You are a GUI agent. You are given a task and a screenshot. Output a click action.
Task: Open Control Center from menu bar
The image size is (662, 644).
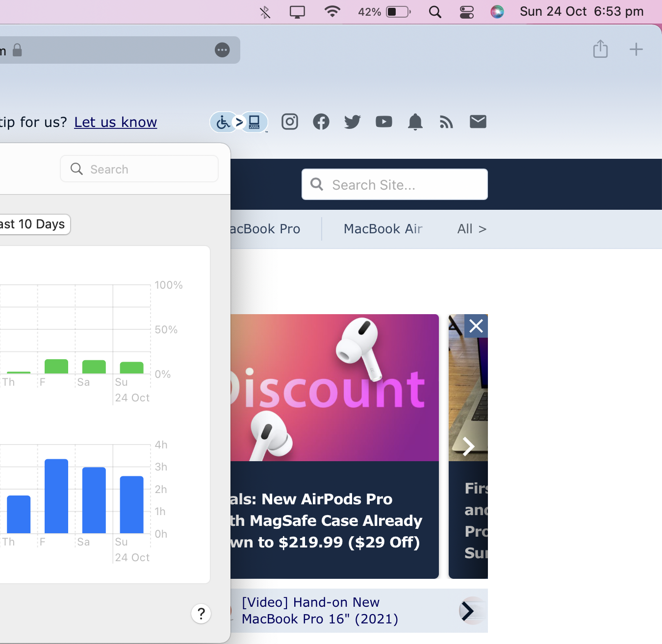466,12
